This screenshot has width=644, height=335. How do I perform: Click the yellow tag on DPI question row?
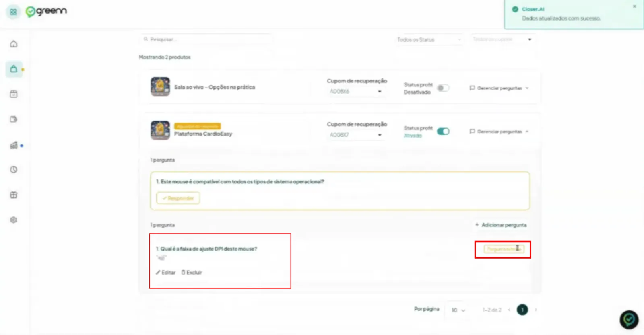click(x=504, y=249)
